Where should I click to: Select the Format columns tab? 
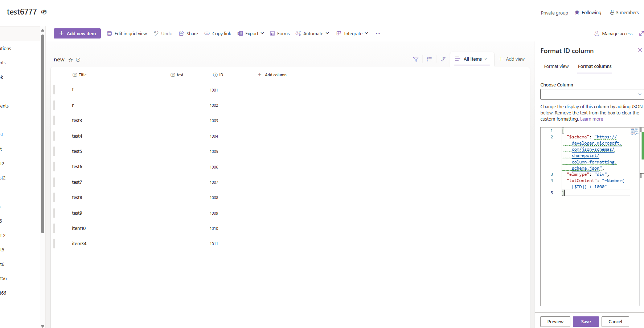click(x=595, y=66)
